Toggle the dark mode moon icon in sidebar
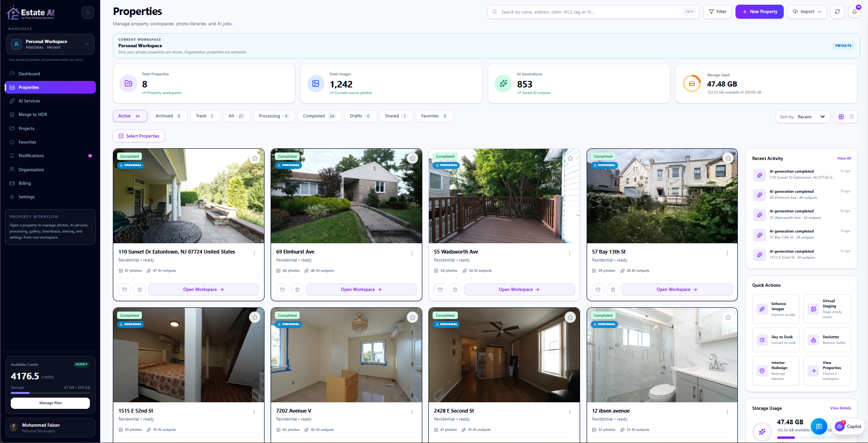 88,13
